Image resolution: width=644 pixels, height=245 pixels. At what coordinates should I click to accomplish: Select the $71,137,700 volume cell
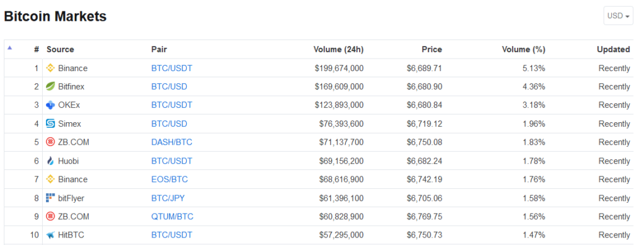pyautogui.click(x=341, y=142)
